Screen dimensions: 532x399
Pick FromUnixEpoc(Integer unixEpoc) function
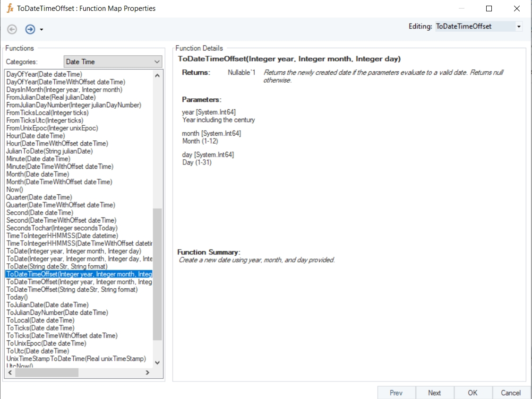tap(52, 128)
